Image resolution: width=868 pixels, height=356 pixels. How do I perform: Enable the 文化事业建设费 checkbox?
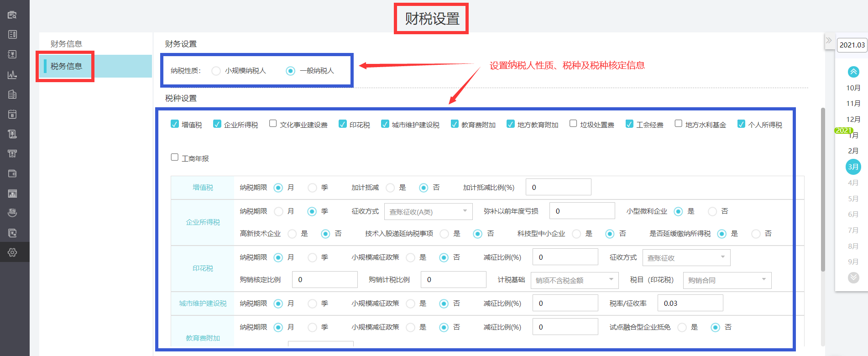pos(273,124)
